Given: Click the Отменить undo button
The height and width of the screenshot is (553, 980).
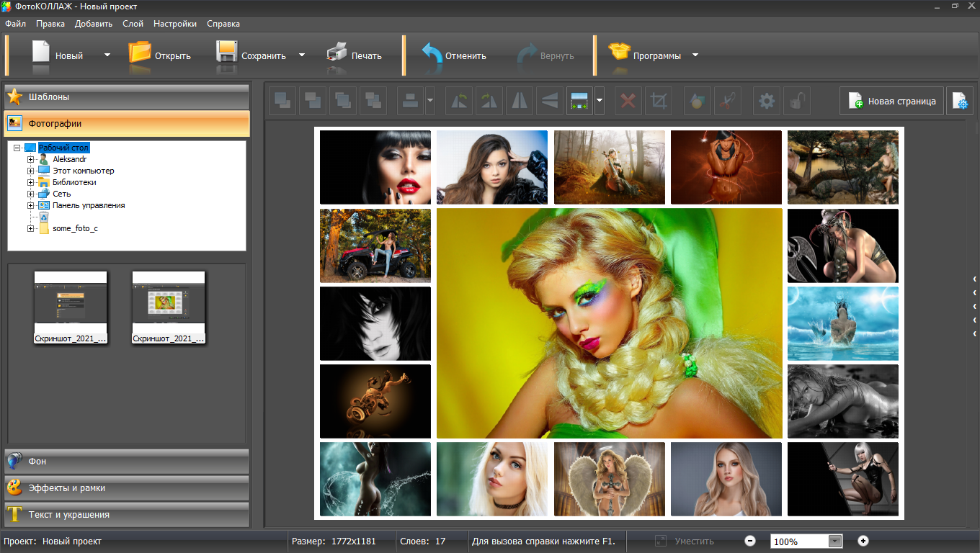Looking at the screenshot, I should tap(454, 55).
